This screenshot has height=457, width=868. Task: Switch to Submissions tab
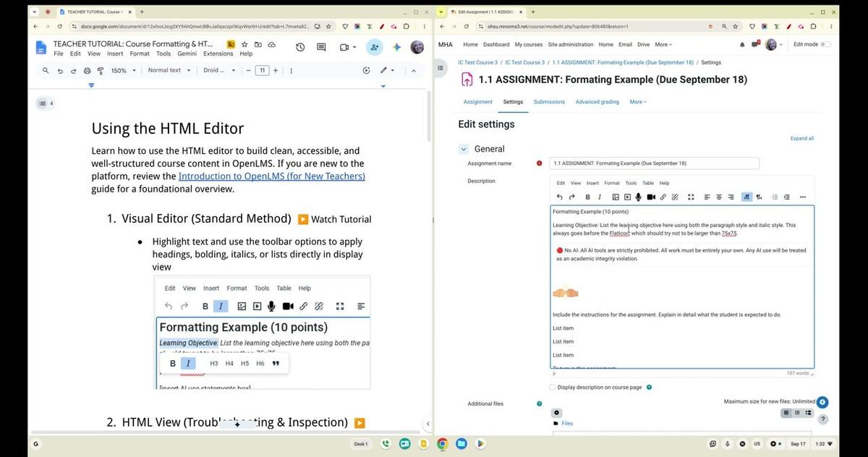pos(549,102)
